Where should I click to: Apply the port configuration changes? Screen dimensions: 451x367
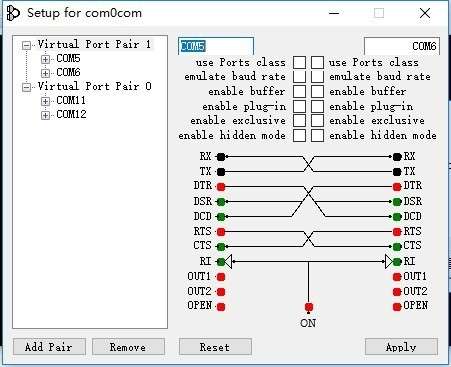coord(401,347)
